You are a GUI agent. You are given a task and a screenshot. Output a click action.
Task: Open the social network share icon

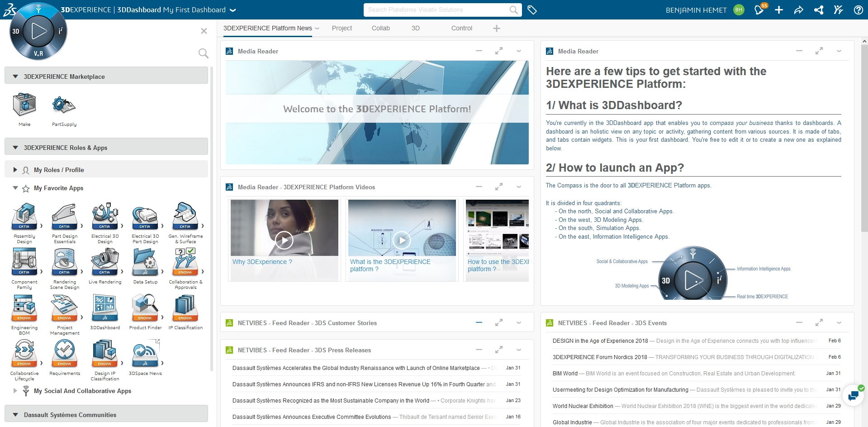pos(819,10)
